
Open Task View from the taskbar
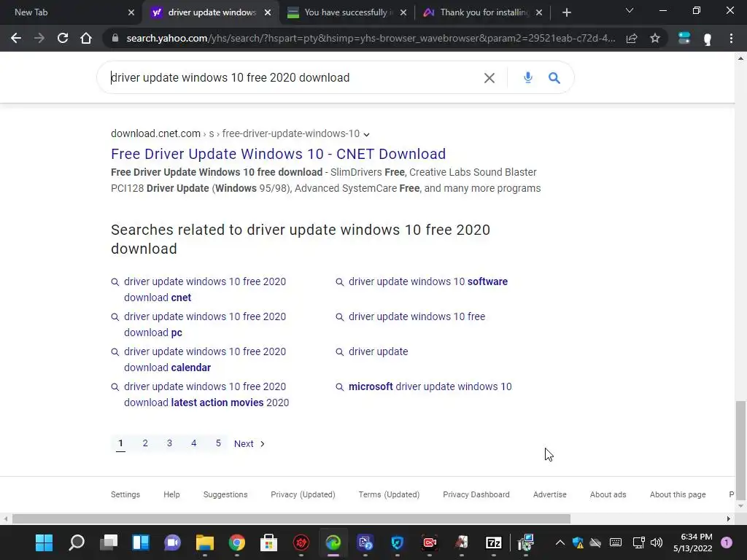pos(109,542)
